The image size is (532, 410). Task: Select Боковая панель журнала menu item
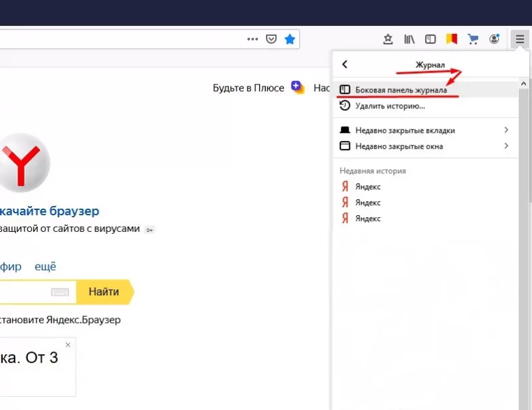(x=426, y=90)
